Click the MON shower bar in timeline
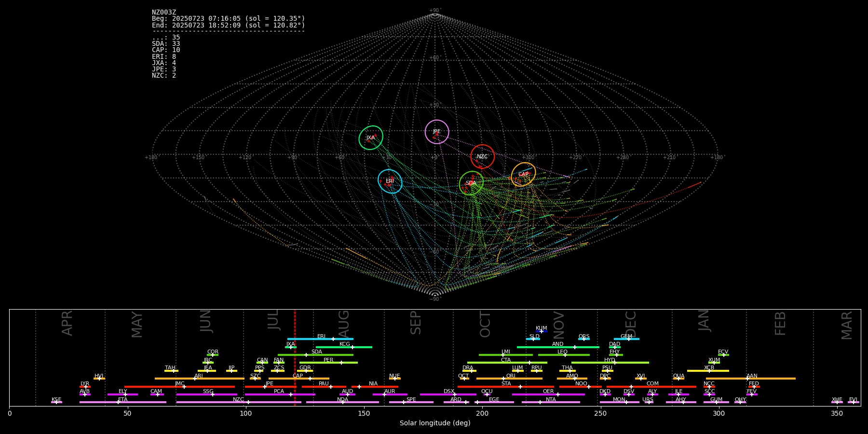Screen dimensions: 868x434 [620, 402]
